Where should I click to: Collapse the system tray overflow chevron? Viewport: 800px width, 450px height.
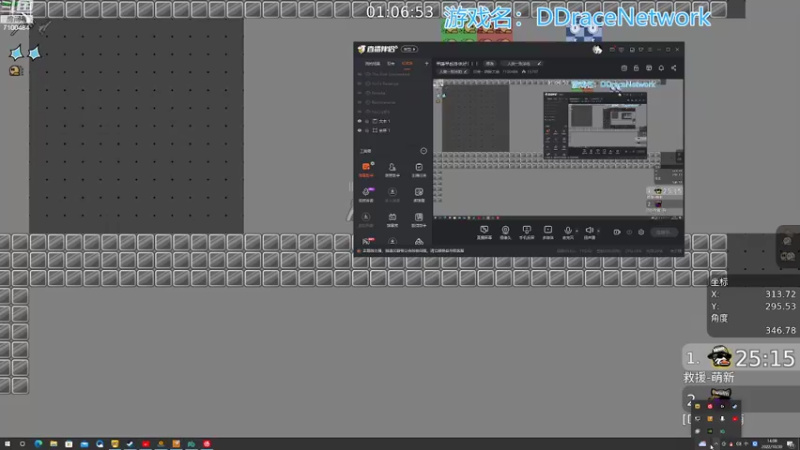click(x=715, y=444)
